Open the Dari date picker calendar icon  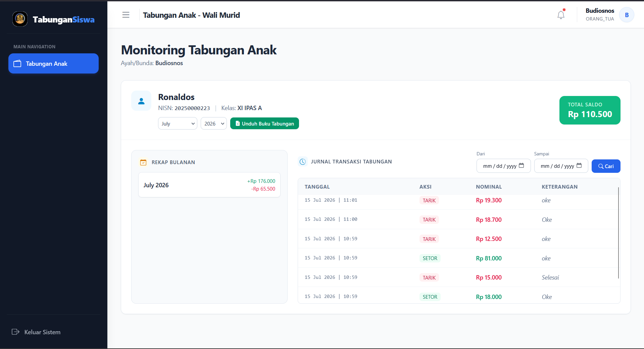(522, 165)
